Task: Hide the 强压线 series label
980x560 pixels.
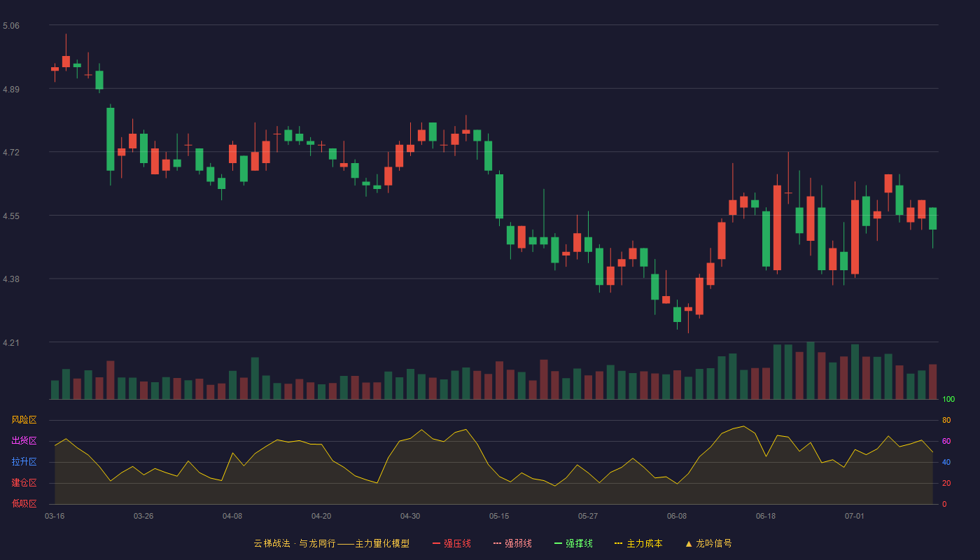Action: 457,543
